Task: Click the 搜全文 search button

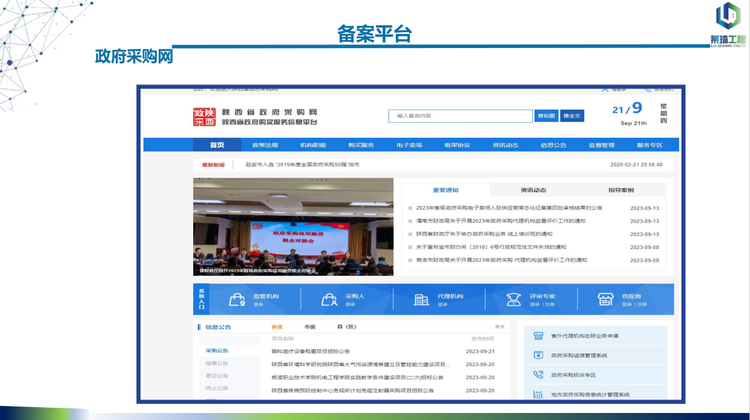Action: (572, 116)
